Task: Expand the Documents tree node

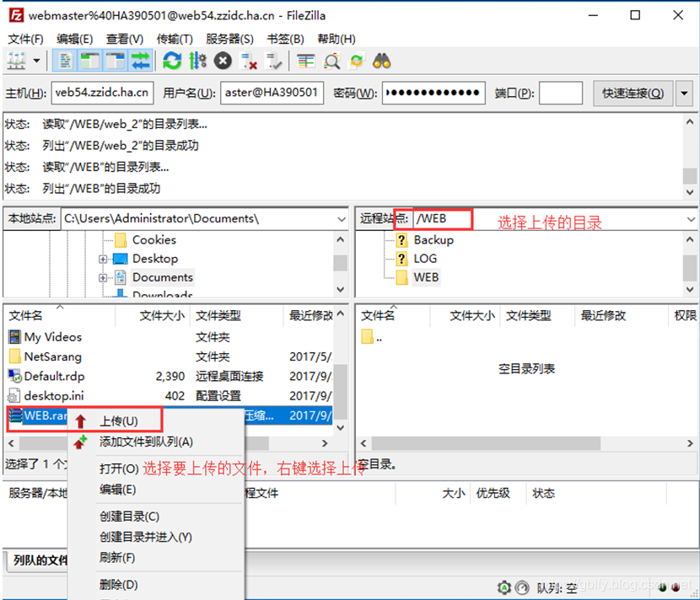Action: (x=103, y=277)
